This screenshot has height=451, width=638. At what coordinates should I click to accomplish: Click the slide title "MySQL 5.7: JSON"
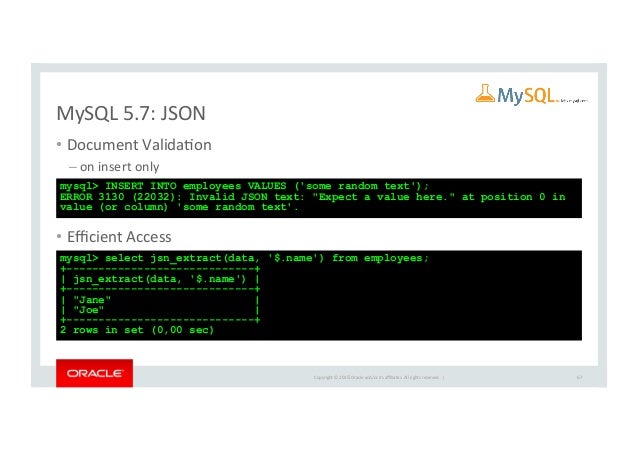point(131,114)
